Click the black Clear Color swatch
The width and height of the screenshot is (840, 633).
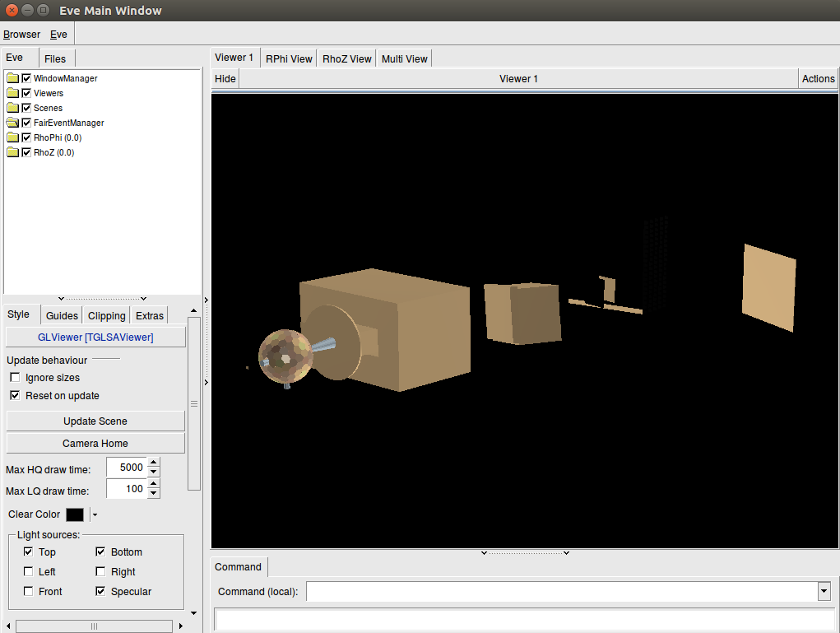[x=75, y=514]
